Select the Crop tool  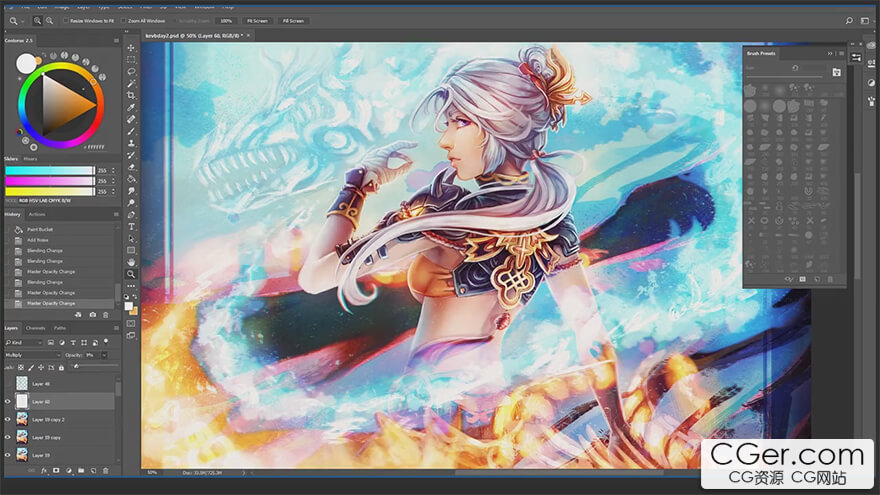[x=131, y=95]
